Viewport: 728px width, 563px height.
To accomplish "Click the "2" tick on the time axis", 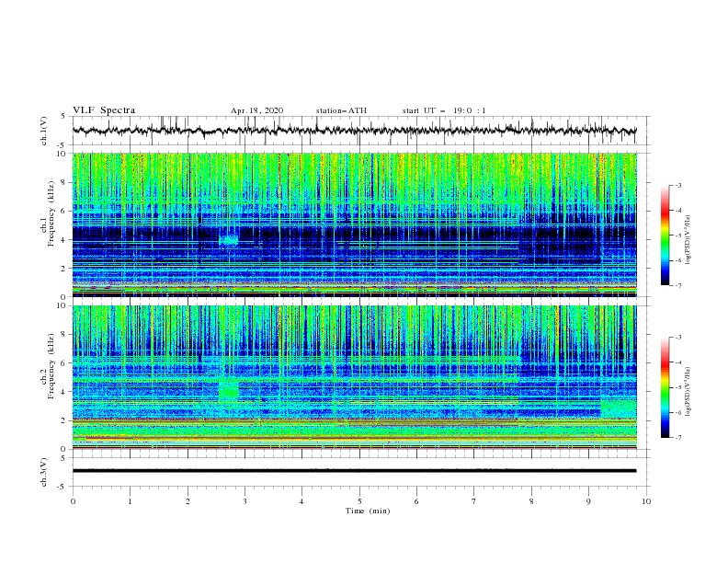I will [188, 501].
